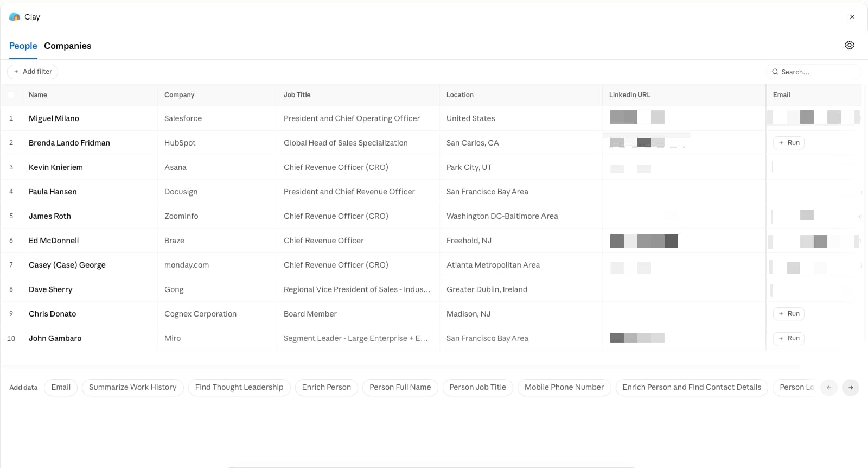Switch to the People tab

point(23,46)
